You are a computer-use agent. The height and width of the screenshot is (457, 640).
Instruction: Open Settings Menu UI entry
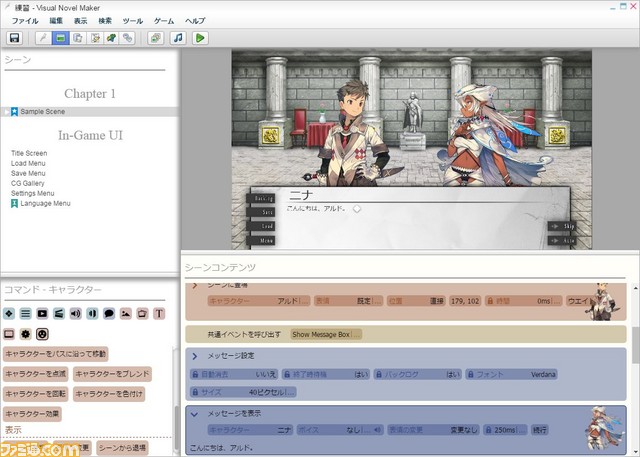(33, 193)
